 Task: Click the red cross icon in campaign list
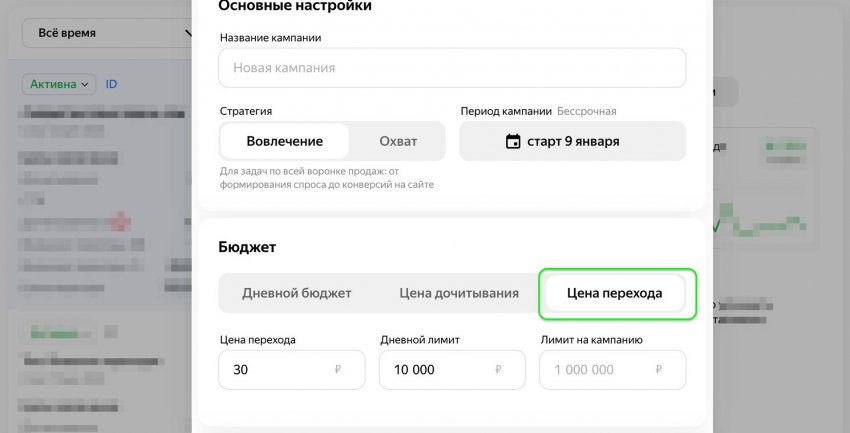coord(122,221)
